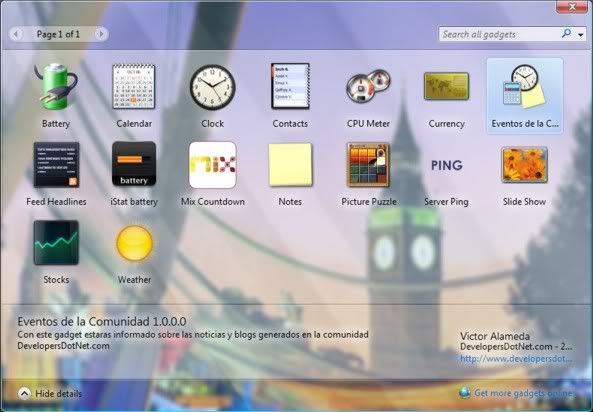Open Get more gadgets online link
The height and width of the screenshot is (412, 593).
(x=524, y=393)
